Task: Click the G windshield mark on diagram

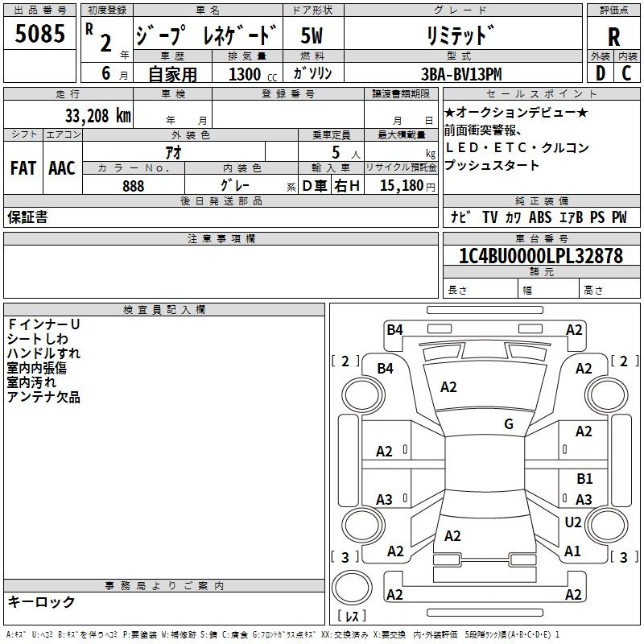Action: 509,423
